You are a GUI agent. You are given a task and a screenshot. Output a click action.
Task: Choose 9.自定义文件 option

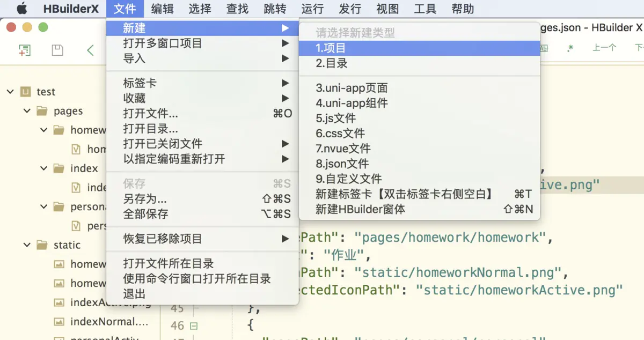click(419, 179)
